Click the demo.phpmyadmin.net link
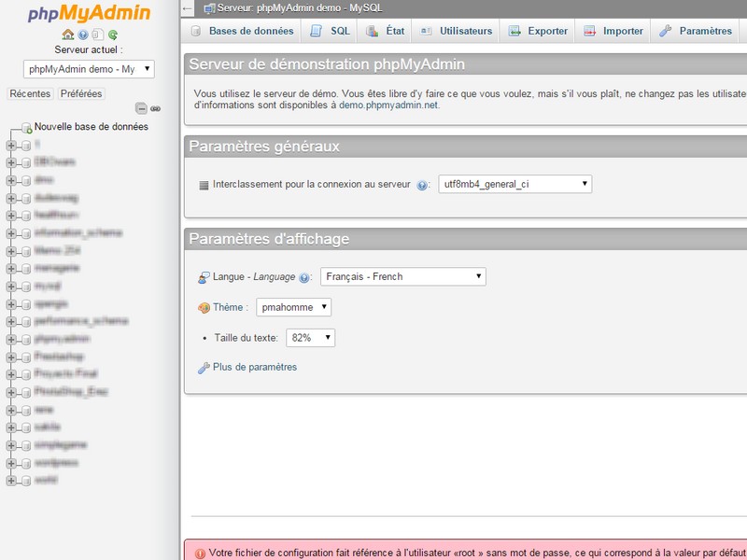 click(388, 105)
